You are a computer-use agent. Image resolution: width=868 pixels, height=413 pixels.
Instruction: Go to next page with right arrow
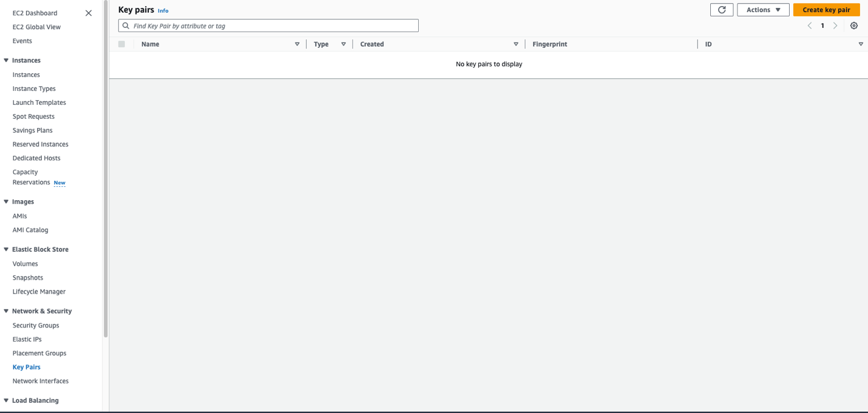835,25
